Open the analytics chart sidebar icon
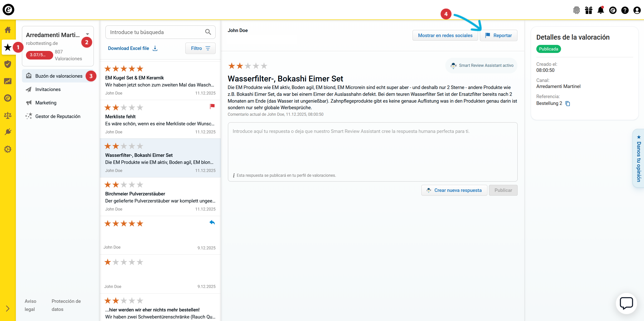Screen dimensions: 644x321 [8, 81]
